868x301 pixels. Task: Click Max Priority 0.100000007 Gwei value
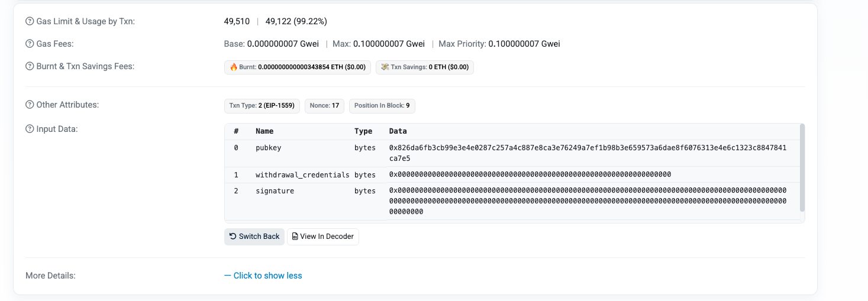point(524,44)
